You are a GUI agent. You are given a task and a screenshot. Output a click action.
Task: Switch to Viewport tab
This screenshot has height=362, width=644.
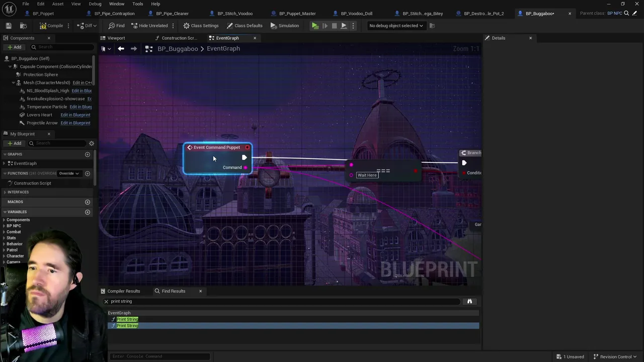(116, 38)
